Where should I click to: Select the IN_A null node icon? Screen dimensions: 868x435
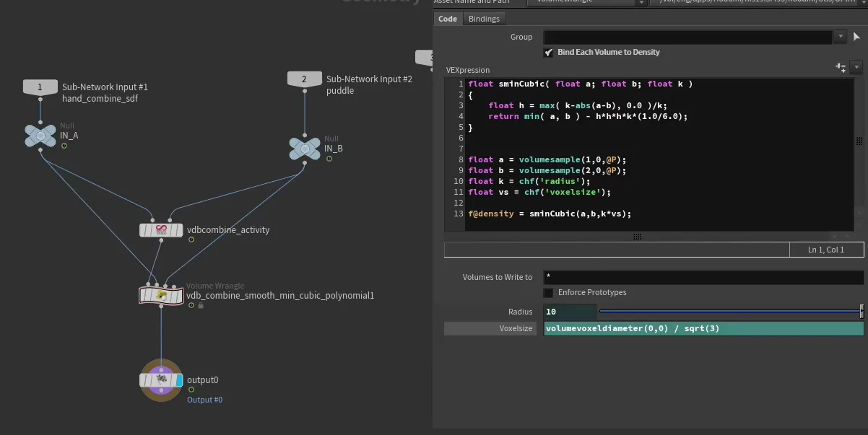(40, 136)
